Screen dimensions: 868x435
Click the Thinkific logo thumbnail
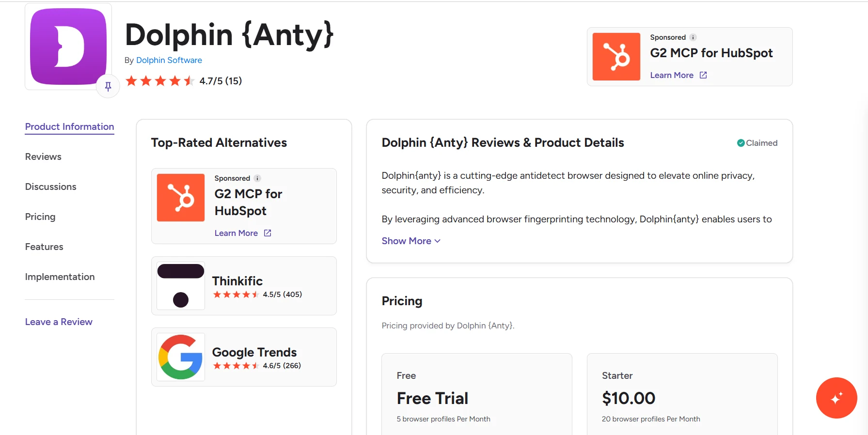[181, 286]
